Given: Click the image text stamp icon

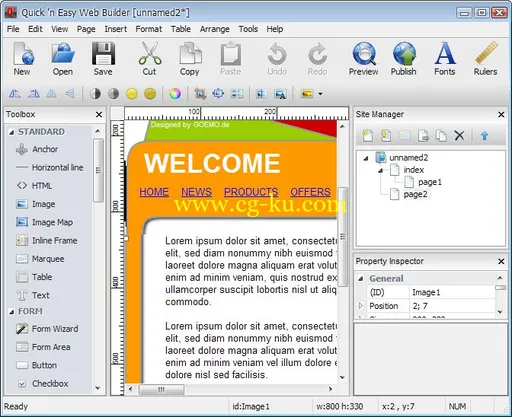Looking at the screenshot, I should coord(280,94).
